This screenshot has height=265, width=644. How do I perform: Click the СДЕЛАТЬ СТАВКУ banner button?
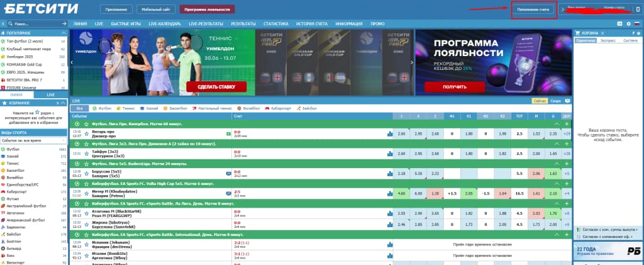tap(216, 87)
